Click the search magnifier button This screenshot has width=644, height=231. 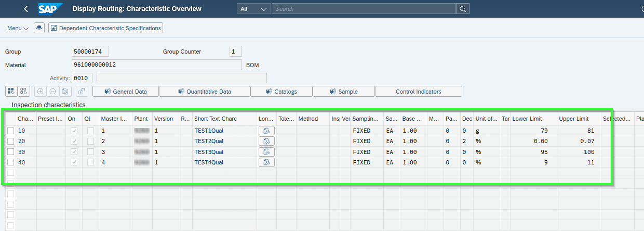click(x=463, y=9)
